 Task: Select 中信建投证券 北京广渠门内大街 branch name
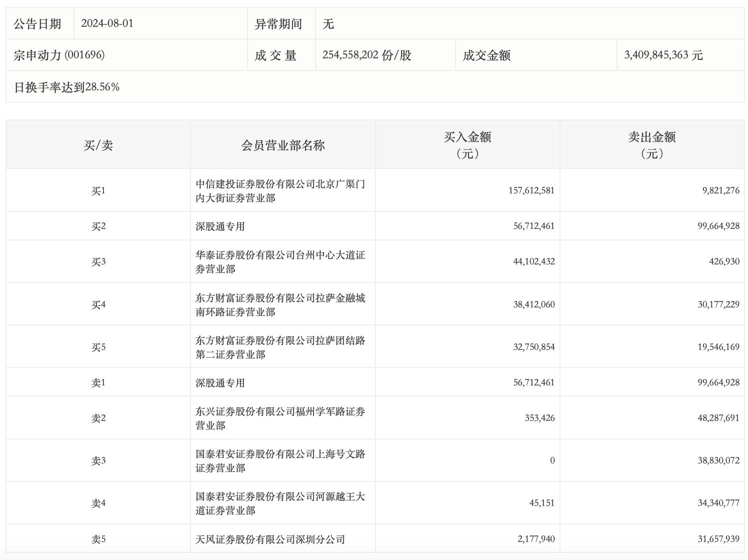click(x=280, y=191)
